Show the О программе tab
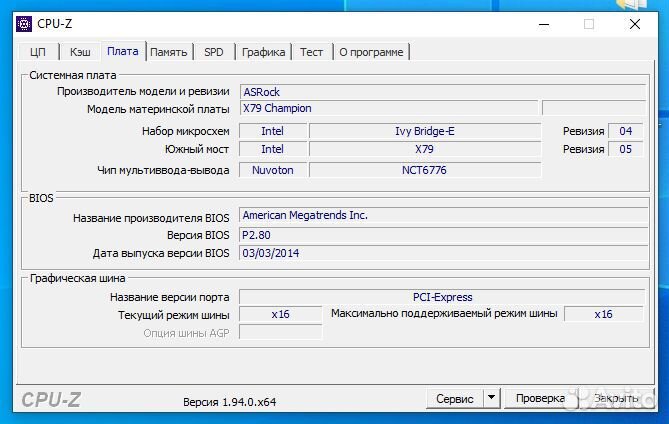Viewport: 669px width, 424px height. click(371, 52)
